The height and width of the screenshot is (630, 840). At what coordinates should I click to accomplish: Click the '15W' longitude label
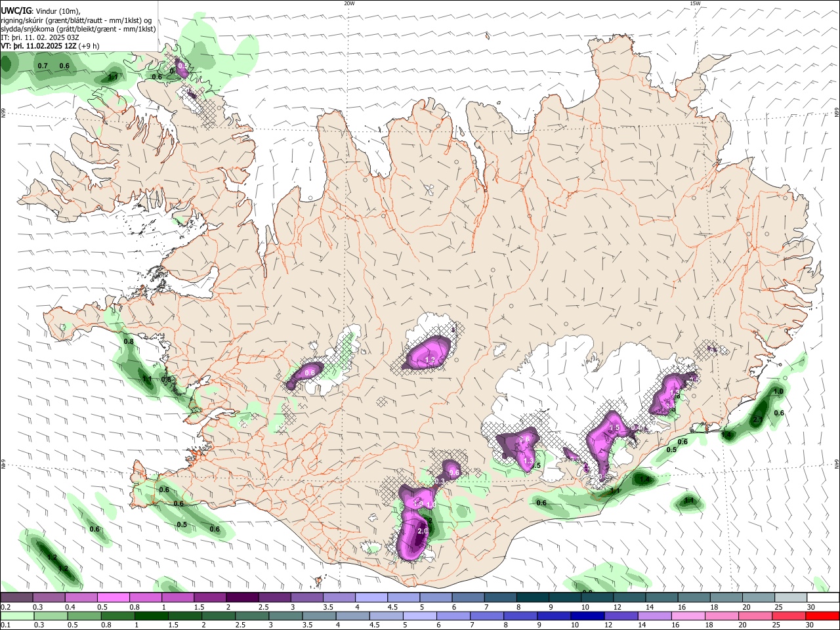point(695,3)
